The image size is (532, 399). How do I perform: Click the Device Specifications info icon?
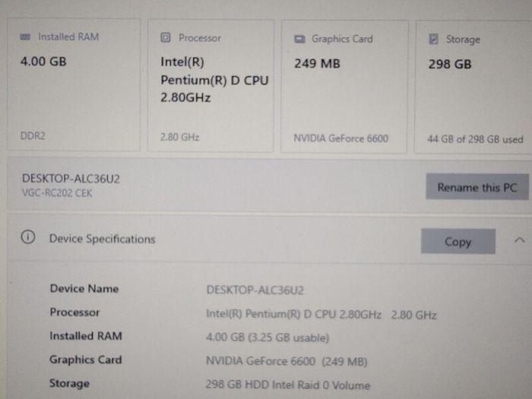28,237
